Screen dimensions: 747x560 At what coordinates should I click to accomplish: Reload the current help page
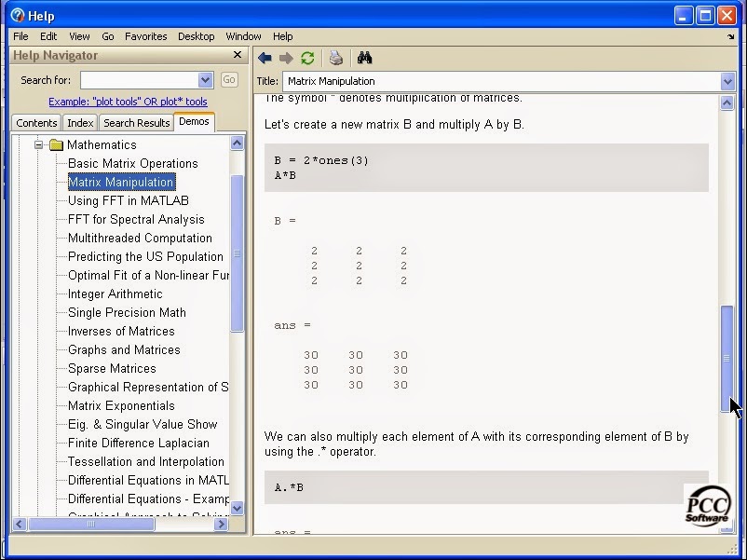[307, 57]
